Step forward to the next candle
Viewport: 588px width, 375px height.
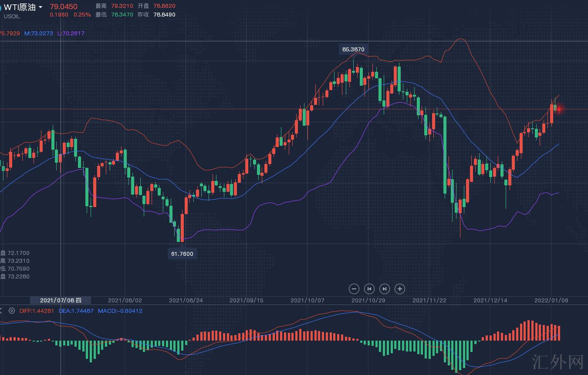pyautogui.click(x=385, y=289)
